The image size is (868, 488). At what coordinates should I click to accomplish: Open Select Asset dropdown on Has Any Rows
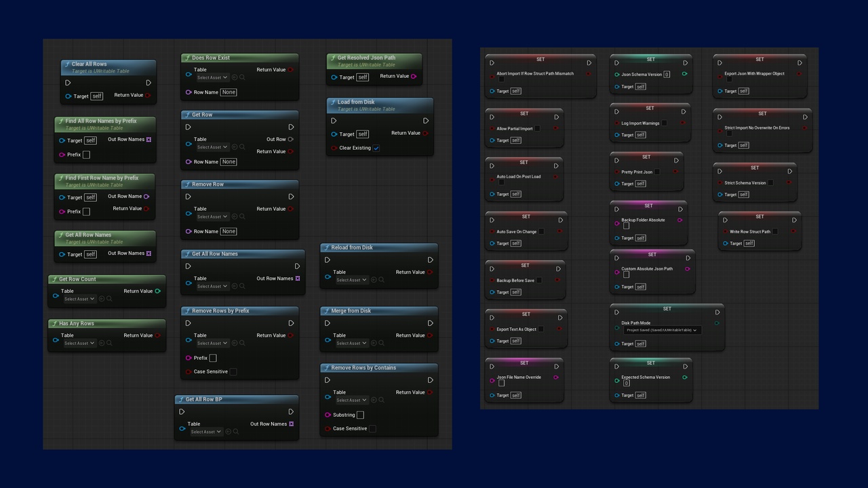click(79, 343)
